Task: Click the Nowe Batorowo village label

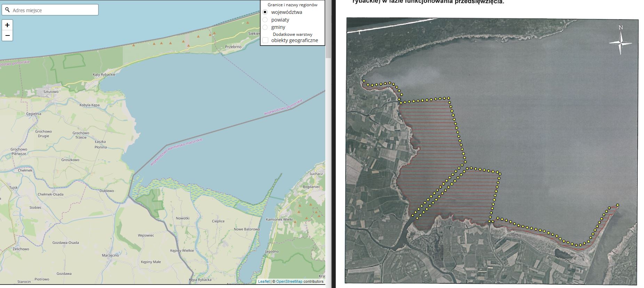Action: pos(247,229)
